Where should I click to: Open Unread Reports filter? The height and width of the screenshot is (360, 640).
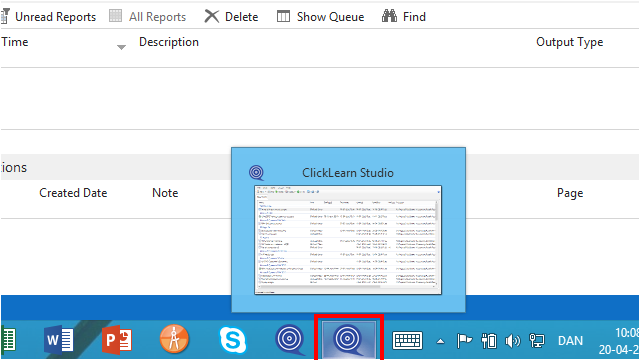pyautogui.click(x=49, y=17)
